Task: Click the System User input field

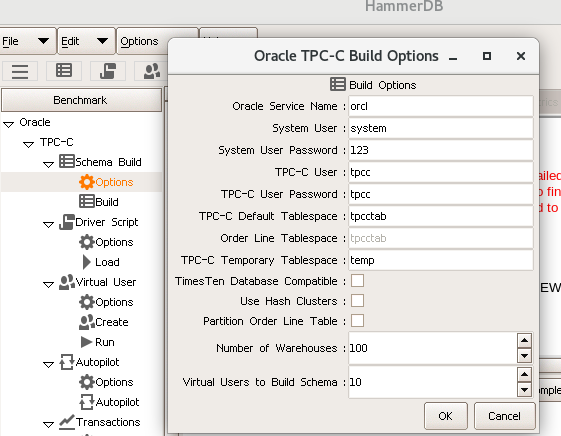Action: pyautogui.click(x=441, y=128)
